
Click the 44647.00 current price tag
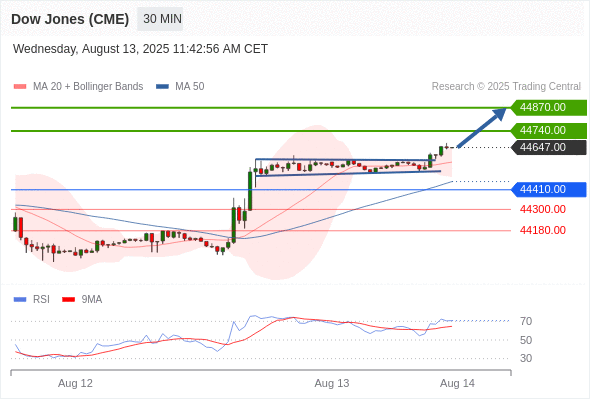tap(549, 148)
